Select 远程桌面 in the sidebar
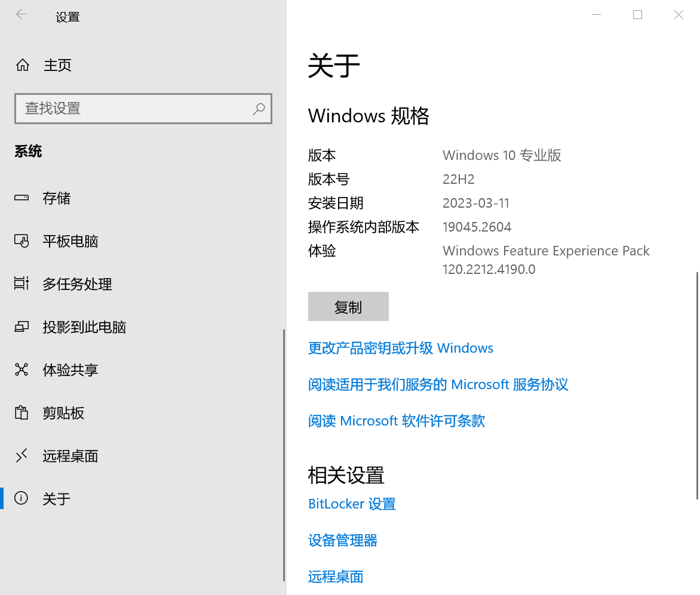 tap(143, 456)
